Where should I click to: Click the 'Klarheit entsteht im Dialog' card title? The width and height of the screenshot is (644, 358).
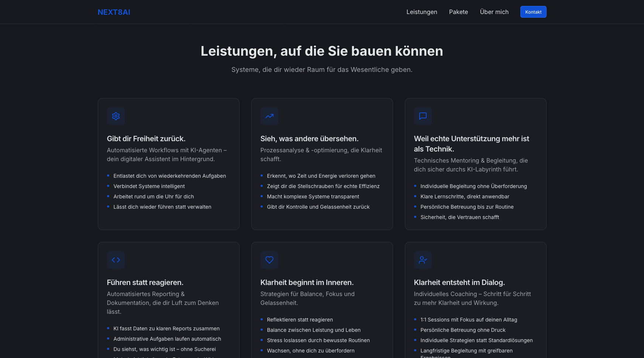[459, 282]
